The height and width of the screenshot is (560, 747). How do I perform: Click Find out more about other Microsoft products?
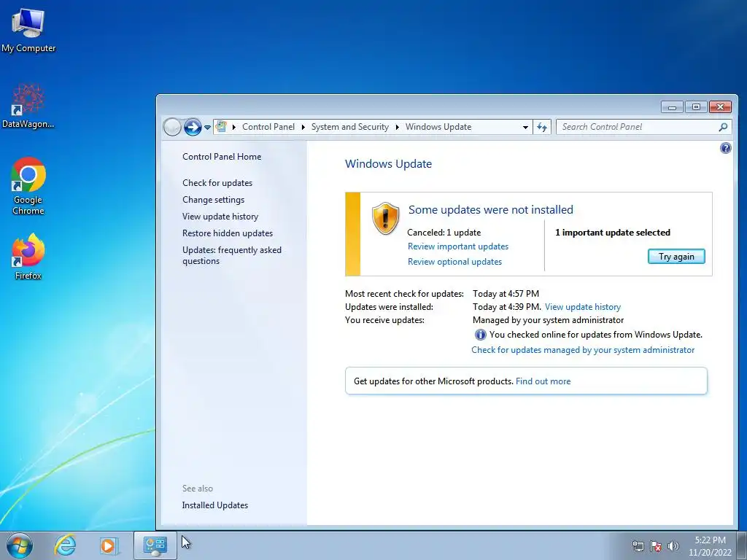coord(543,381)
